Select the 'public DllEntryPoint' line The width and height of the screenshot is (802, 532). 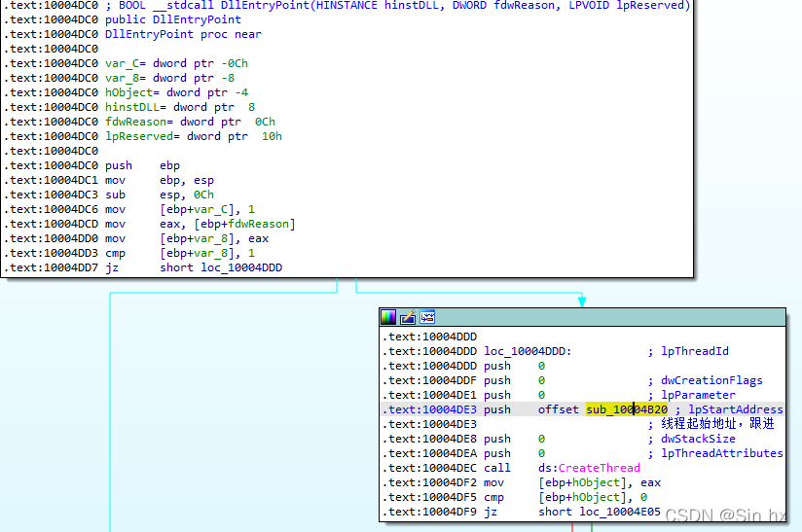pos(173,19)
